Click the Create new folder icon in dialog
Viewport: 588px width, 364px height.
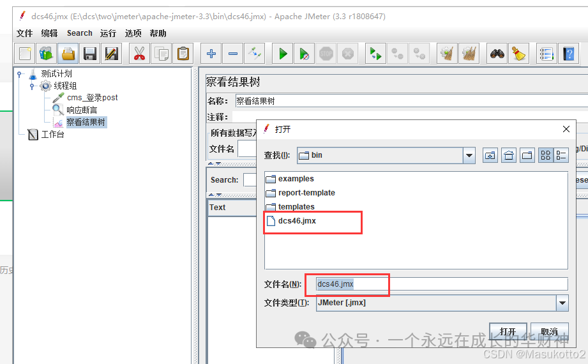pos(527,155)
